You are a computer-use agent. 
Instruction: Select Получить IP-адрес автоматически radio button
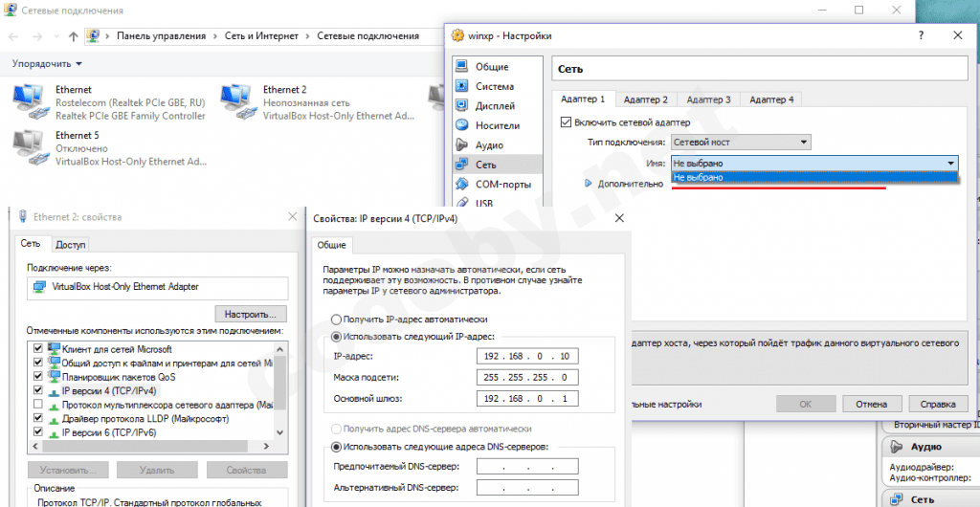(336, 320)
